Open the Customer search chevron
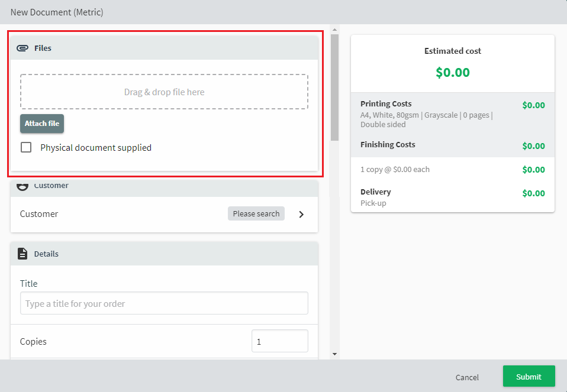Screen dimensions: 567x392 [x=301, y=214]
